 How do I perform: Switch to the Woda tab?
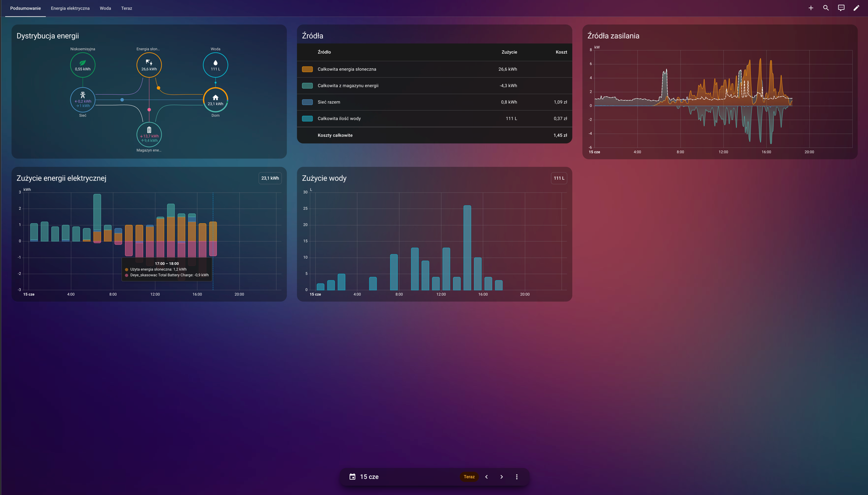click(105, 8)
